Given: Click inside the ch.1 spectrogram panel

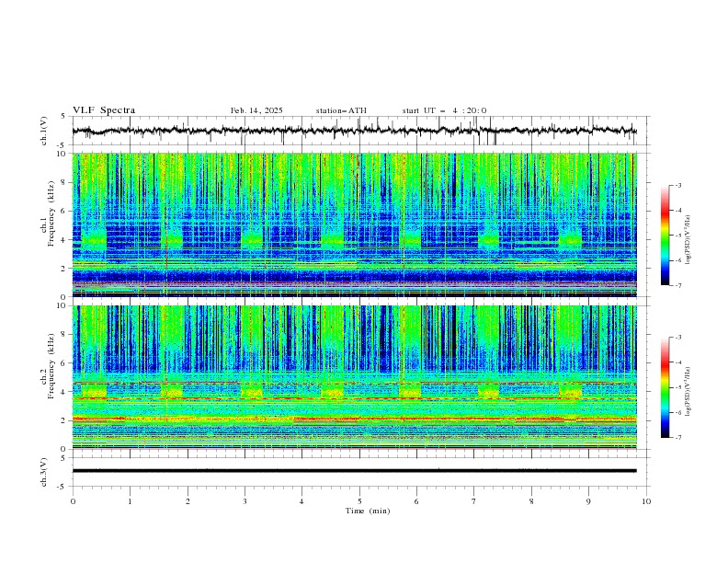Looking at the screenshot, I should [x=355, y=224].
